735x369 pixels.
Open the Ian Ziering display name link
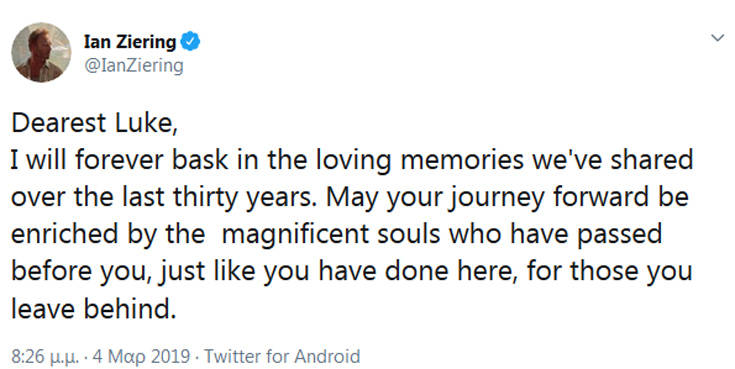[x=130, y=42]
